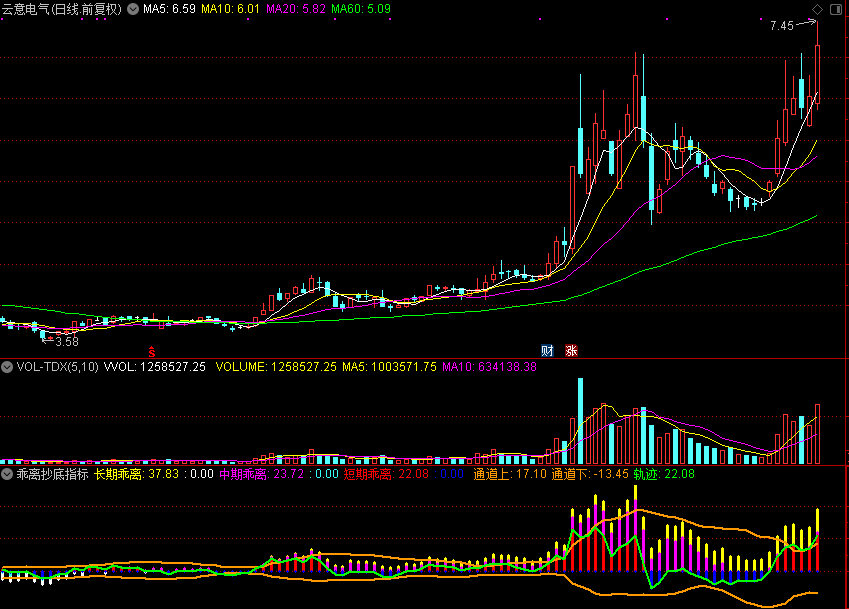This screenshot has width=849, height=609.
Task: Open the VOL-TDX indicator dropdown arrow
Action: tap(7, 366)
